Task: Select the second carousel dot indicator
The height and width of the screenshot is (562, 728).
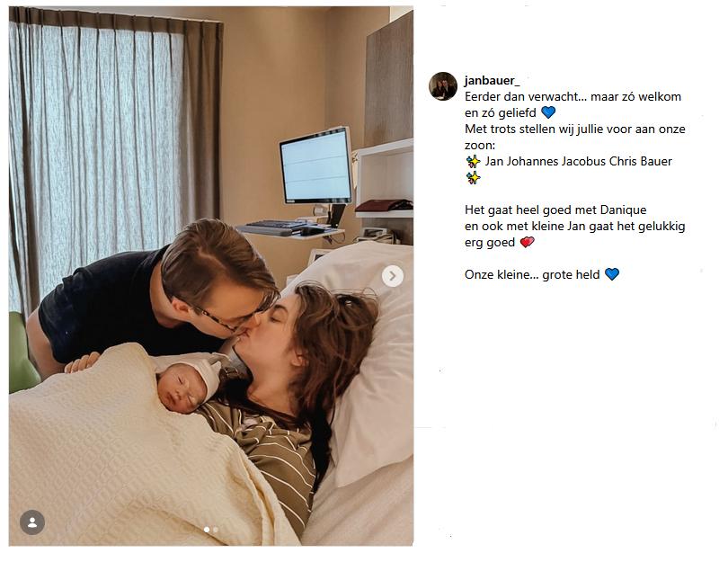Action: tap(216, 530)
